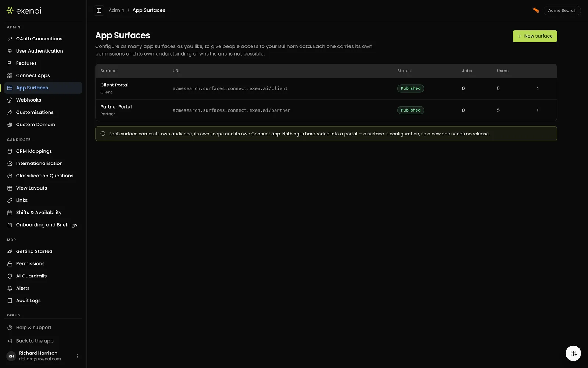Click the Features flag icon
Viewport: 588px width, 368px height.
tap(10, 63)
